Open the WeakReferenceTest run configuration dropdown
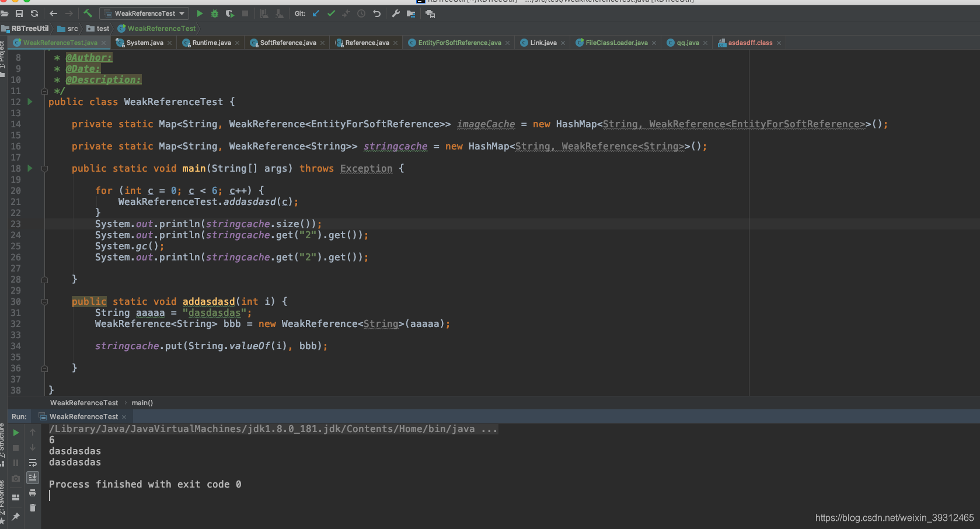 145,13
